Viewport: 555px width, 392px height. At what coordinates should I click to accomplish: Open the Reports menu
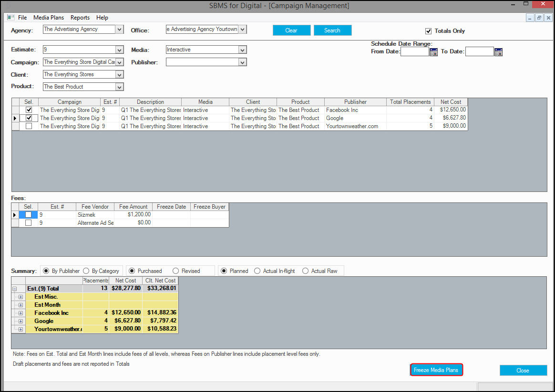pyautogui.click(x=80, y=18)
